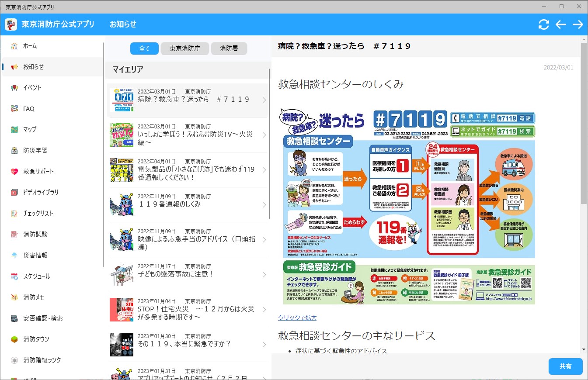The width and height of the screenshot is (588, 380).
Task: Open the 子どもの墜落事故 thumbnail
Action: pyautogui.click(x=122, y=275)
